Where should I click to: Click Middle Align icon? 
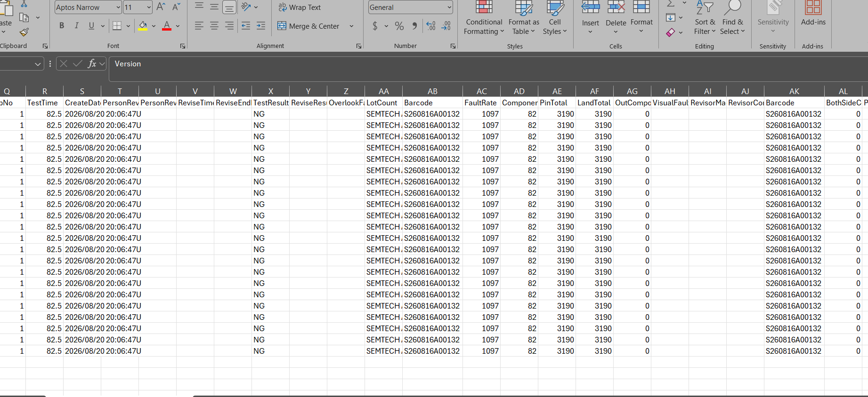click(x=214, y=7)
